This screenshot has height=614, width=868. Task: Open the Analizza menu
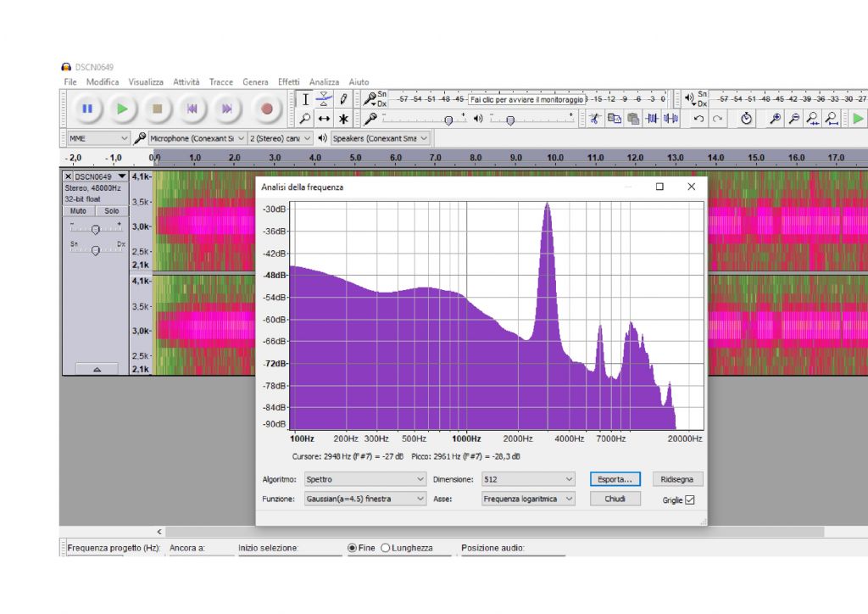[324, 82]
